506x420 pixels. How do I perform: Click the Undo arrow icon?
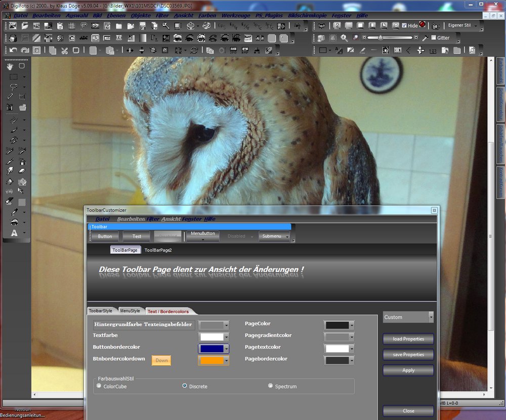13,51
